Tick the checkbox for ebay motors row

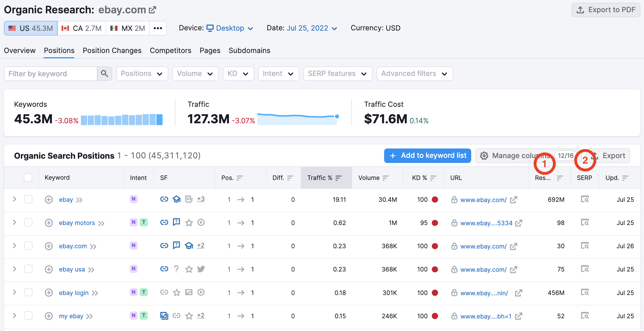point(28,222)
